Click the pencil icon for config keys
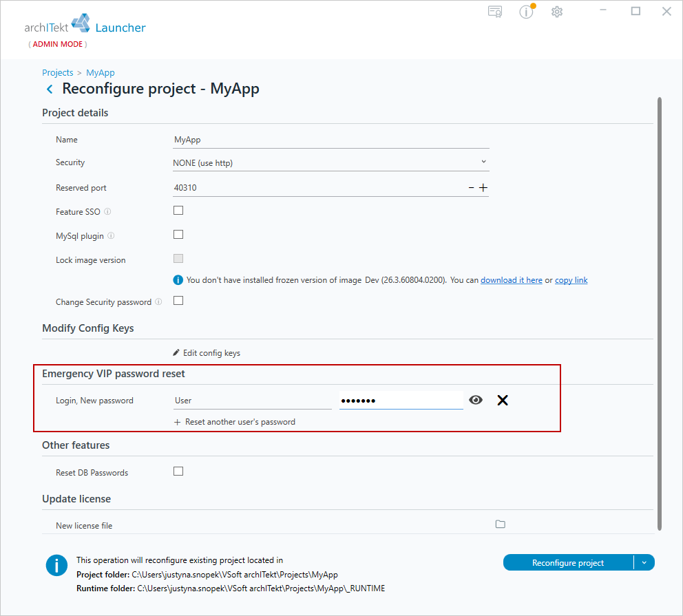This screenshot has width=683, height=616. (176, 352)
